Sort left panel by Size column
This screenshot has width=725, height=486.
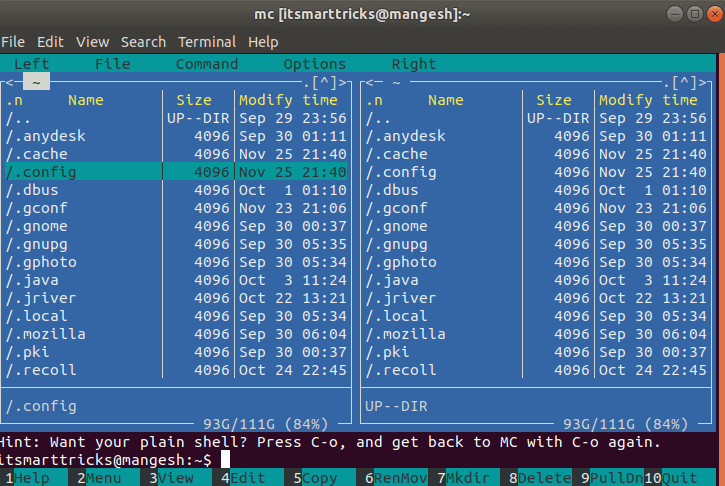[194, 100]
